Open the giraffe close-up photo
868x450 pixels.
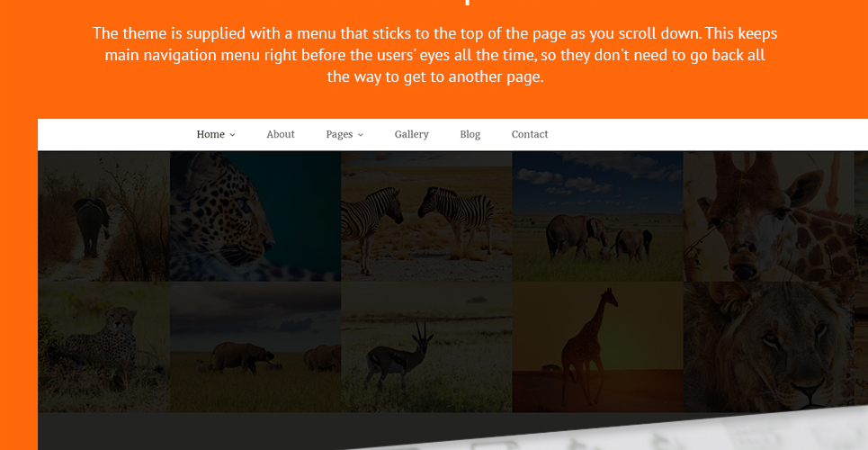tap(768, 217)
